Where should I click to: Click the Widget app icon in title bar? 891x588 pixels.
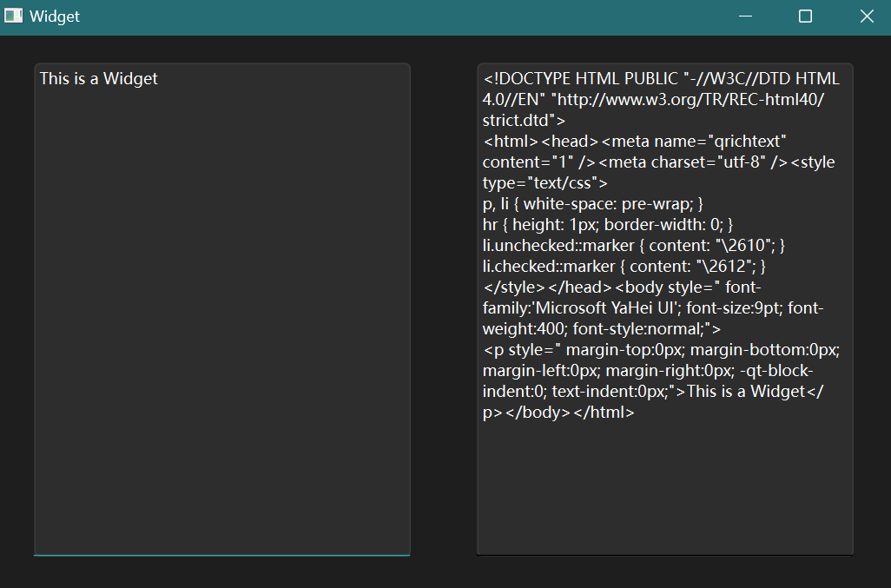[x=13, y=17]
